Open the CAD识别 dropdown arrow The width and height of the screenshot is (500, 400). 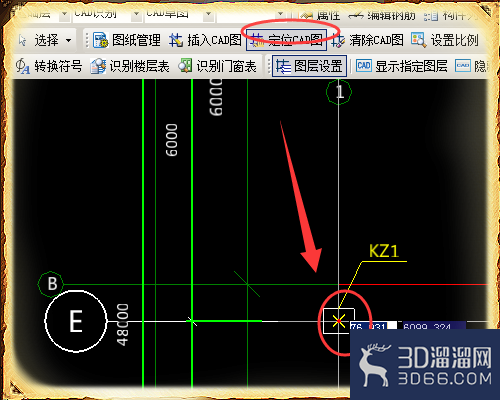pos(136,14)
